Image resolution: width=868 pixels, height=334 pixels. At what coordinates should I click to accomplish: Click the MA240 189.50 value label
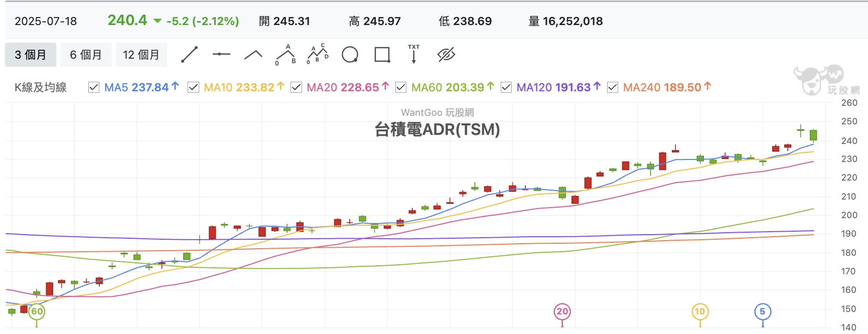(667, 87)
